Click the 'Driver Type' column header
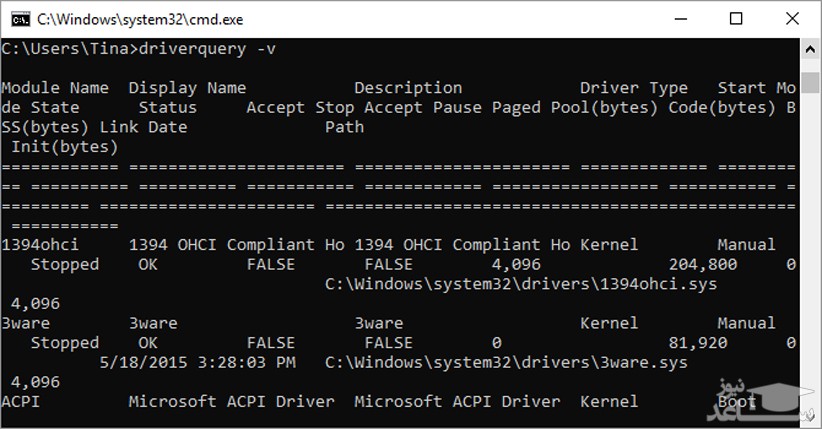The height and width of the screenshot is (429, 822). [x=633, y=88]
